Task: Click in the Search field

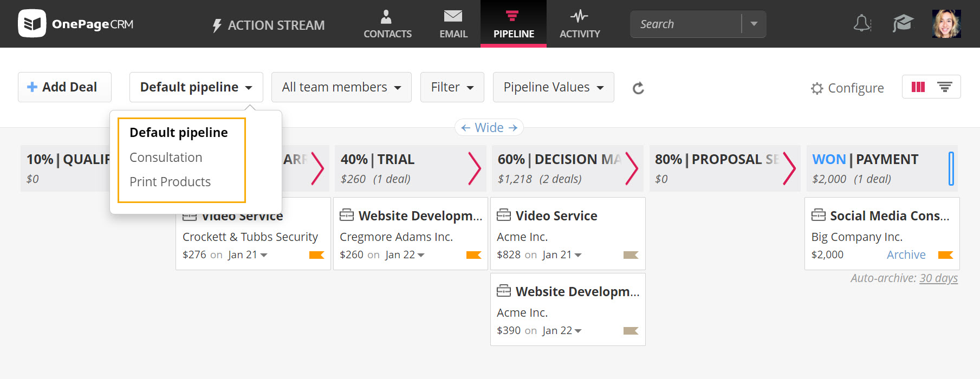Action: (685, 24)
